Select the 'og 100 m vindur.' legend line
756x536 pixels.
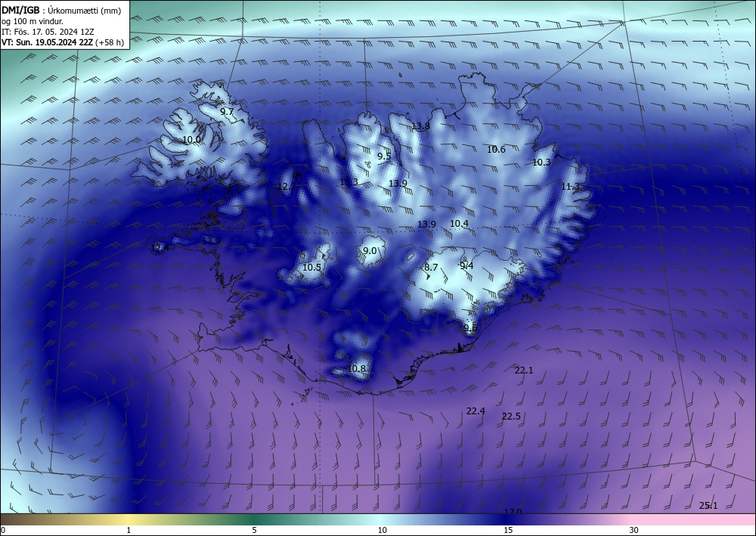33,21
